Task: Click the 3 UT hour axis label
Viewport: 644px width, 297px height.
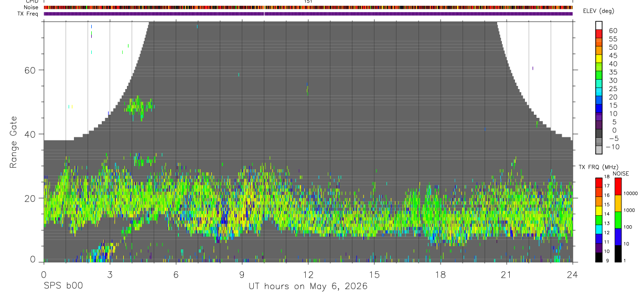Action: point(110,274)
